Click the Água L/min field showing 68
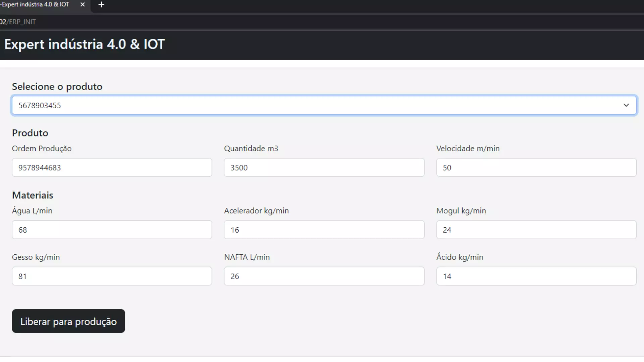644x362 pixels. tap(112, 230)
